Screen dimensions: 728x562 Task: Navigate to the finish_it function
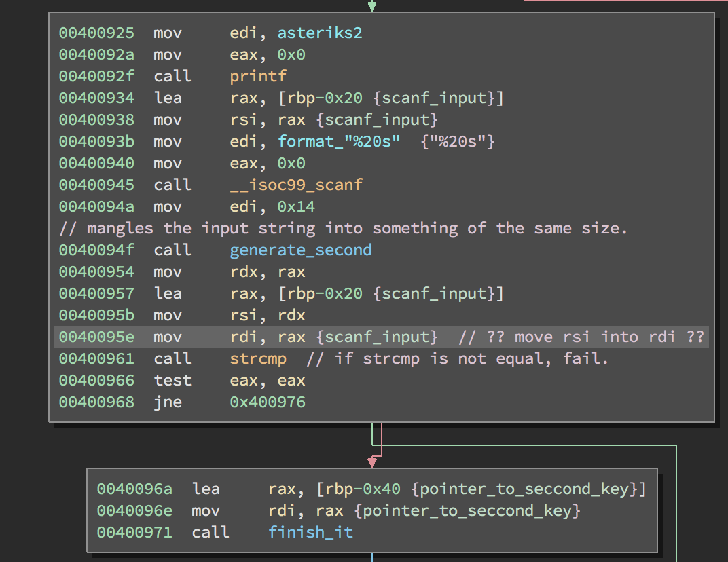pyautogui.click(x=310, y=532)
